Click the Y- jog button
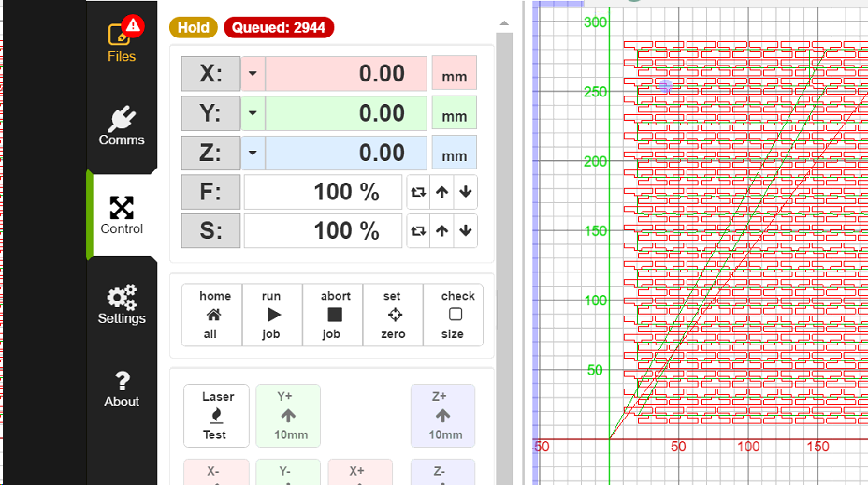This screenshot has width=868, height=485. click(x=288, y=472)
